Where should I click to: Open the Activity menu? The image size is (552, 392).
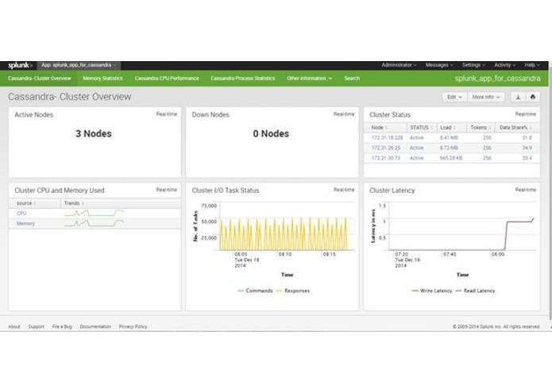click(505, 65)
